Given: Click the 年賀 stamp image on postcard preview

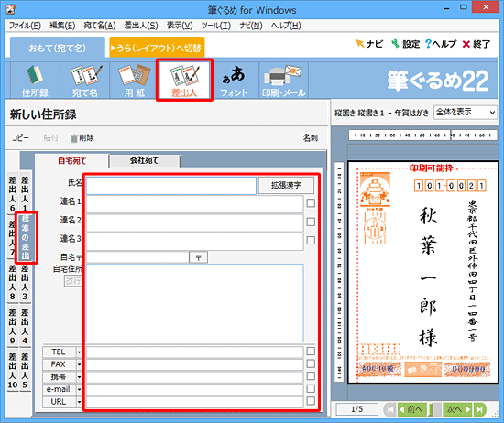Looking at the screenshot, I should click(375, 190).
